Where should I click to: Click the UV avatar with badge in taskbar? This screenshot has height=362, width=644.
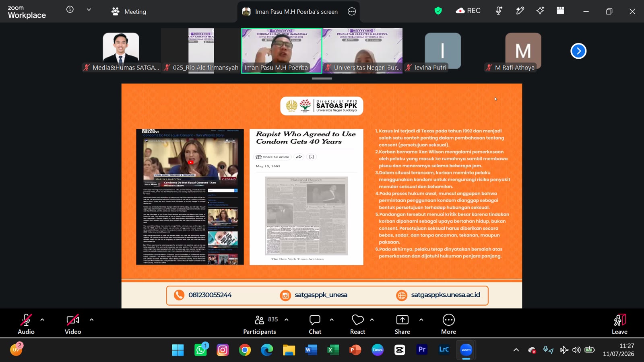click(x=16, y=349)
